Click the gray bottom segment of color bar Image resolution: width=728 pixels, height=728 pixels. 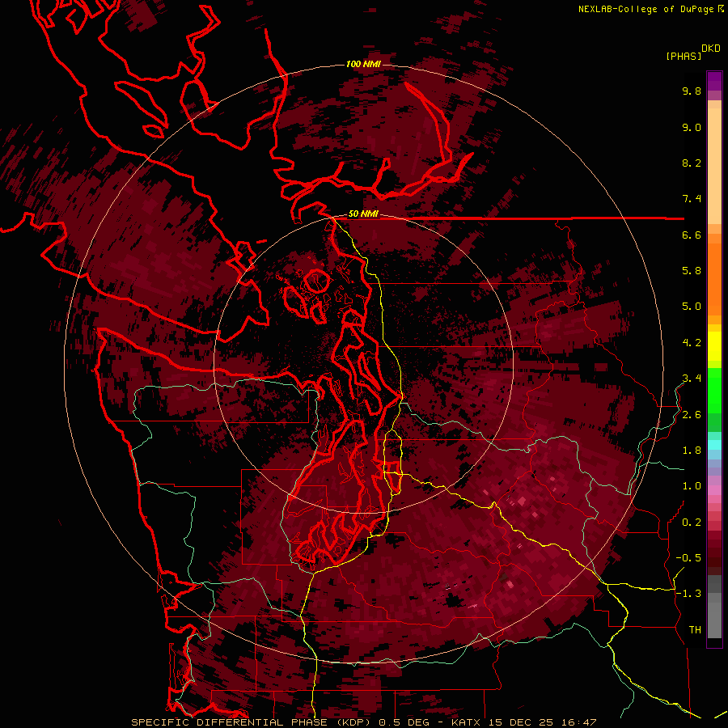[714, 616]
